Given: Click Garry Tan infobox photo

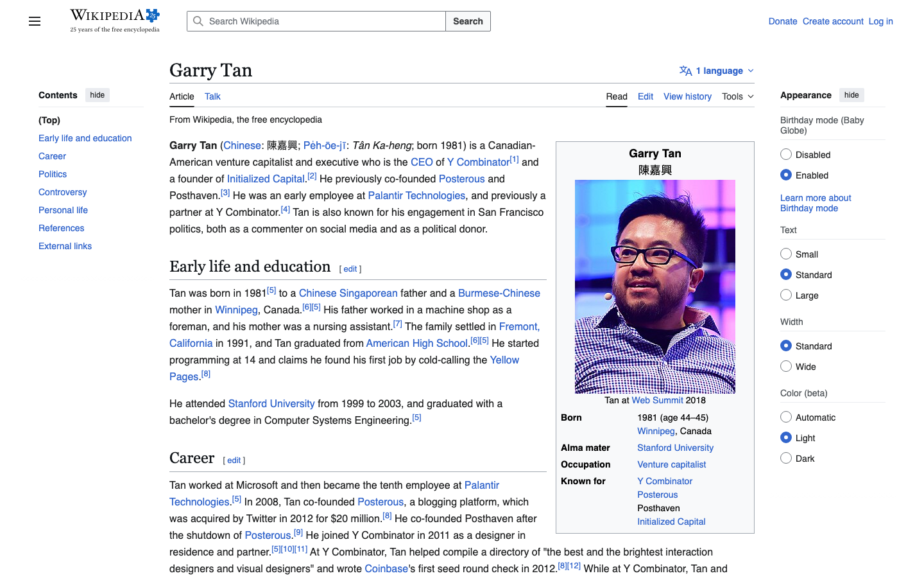Looking at the screenshot, I should point(655,286).
